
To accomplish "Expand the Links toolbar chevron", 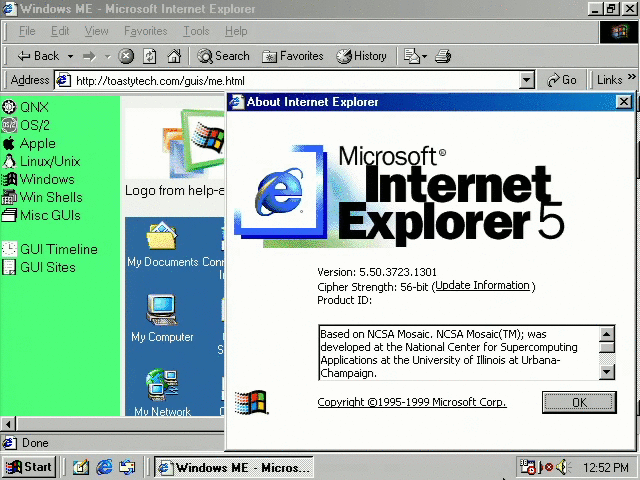I will click(x=631, y=77).
